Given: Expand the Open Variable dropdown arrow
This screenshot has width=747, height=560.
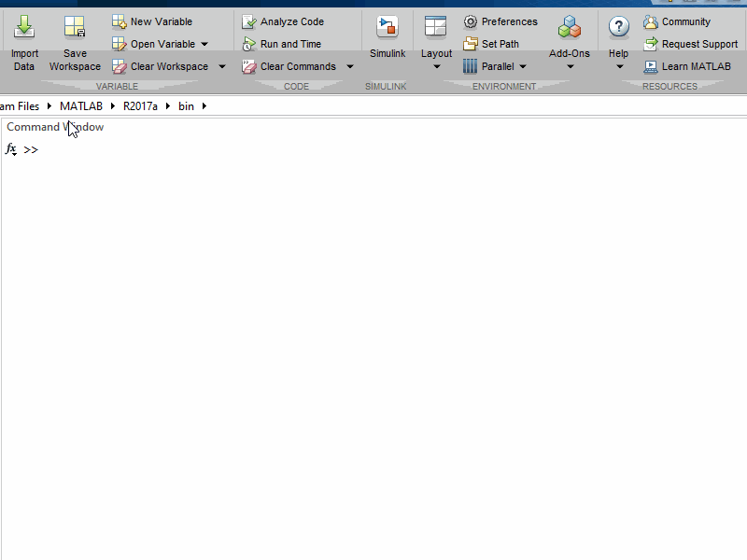Looking at the screenshot, I should point(204,44).
